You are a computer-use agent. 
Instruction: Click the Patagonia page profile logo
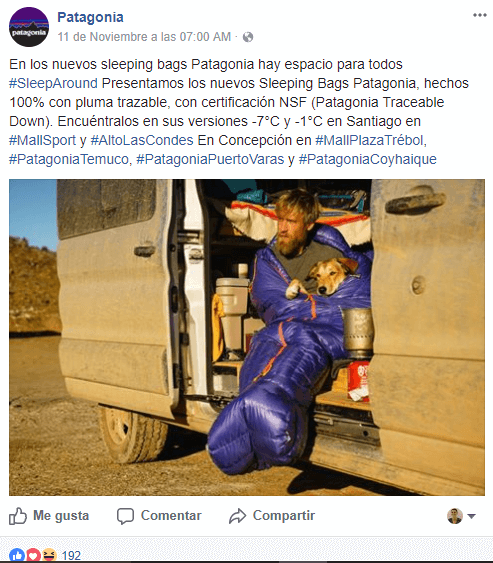tap(29, 27)
